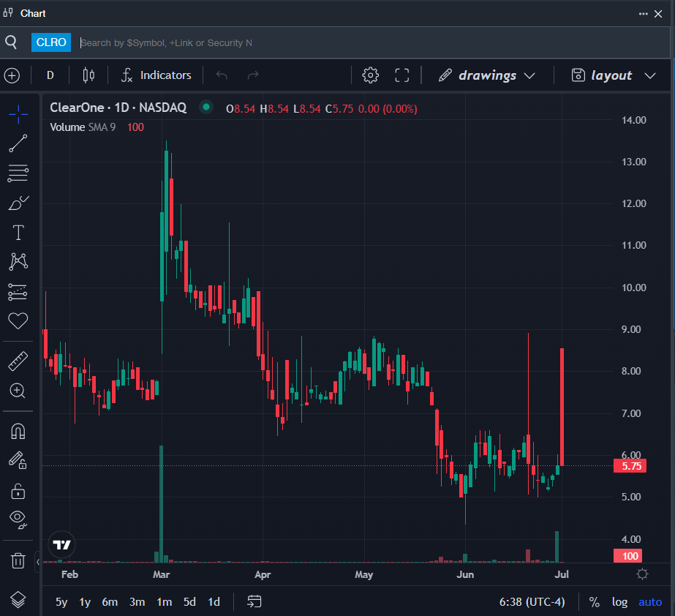Open chart settings gear
Screen dimensions: 675x616
[x=370, y=75]
